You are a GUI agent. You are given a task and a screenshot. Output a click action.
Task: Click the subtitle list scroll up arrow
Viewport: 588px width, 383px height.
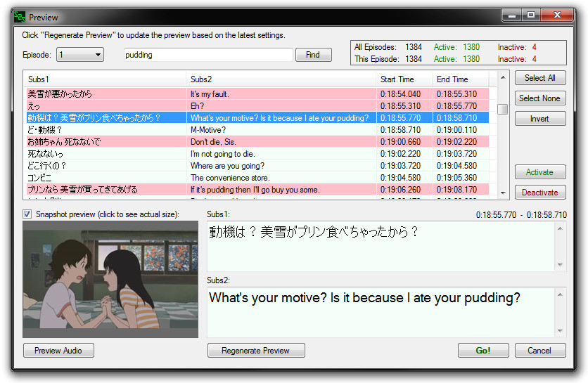point(503,77)
